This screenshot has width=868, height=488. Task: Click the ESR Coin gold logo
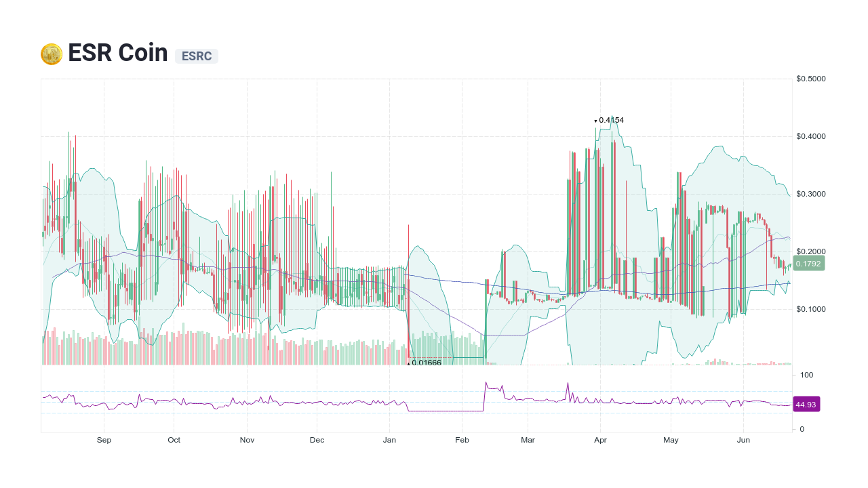[x=50, y=53]
